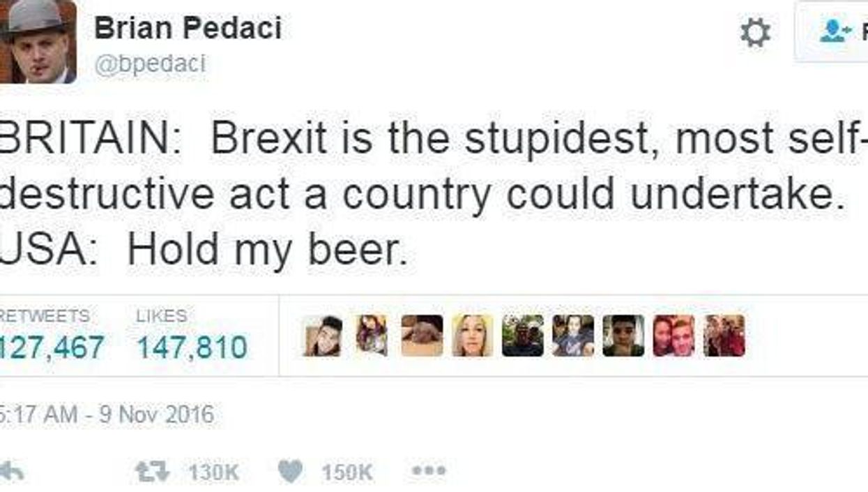Screen dimensions: 868x492
Task: Open the tweet settings gear menu
Action: pos(755,33)
